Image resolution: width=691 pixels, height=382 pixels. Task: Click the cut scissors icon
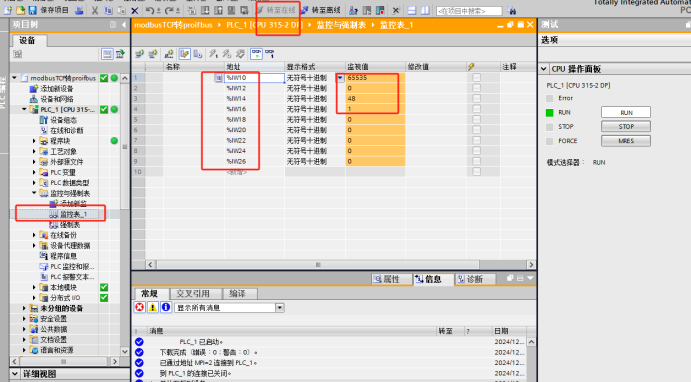click(95, 10)
